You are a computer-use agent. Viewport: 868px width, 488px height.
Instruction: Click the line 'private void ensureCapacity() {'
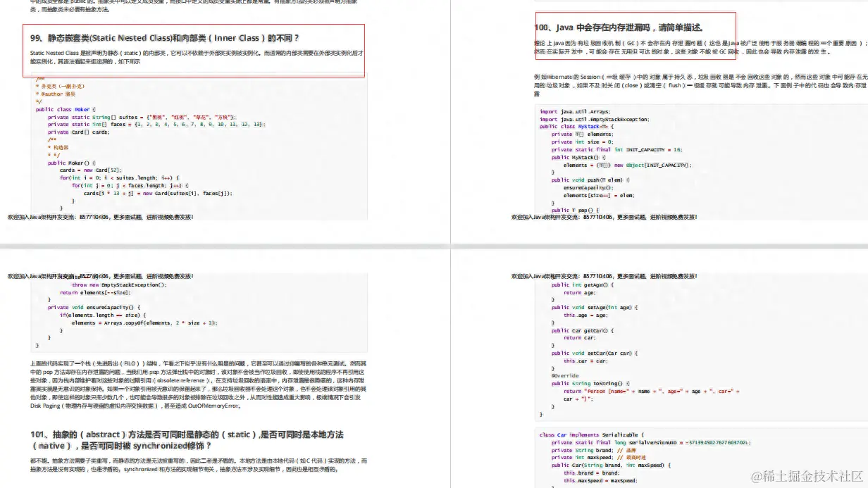(x=94, y=307)
